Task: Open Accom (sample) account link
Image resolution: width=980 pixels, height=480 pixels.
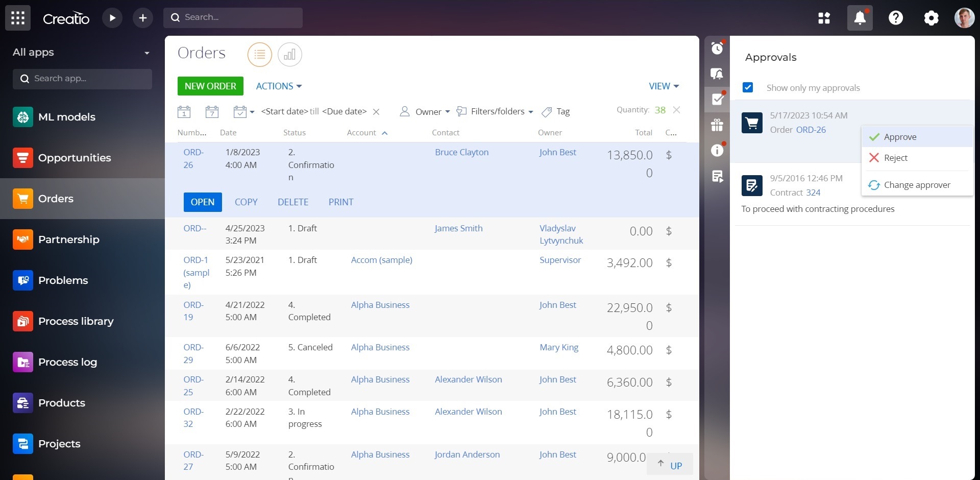Action: click(381, 260)
